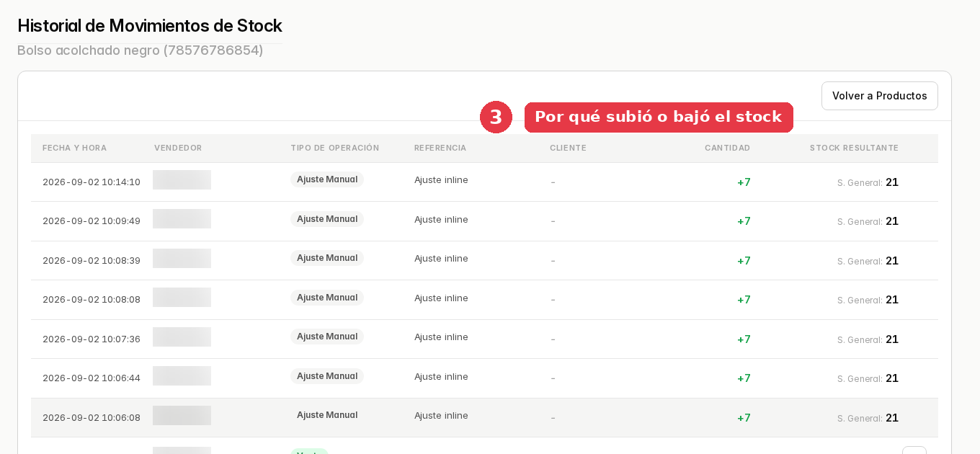Viewport: 980px width, 454px height.
Task: Click Ajuste inline reference in the 10:08:08 row
Action: coord(441,298)
